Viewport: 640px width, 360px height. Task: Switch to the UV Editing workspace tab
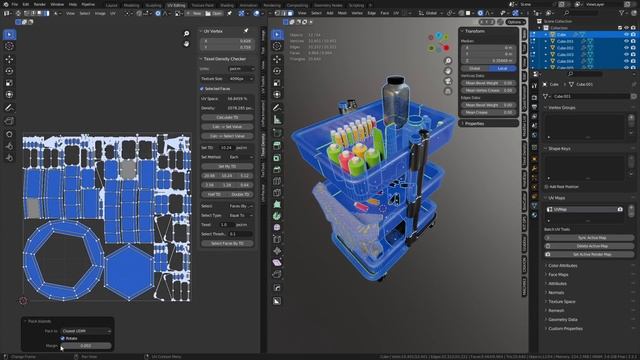click(x=176, y=5)
